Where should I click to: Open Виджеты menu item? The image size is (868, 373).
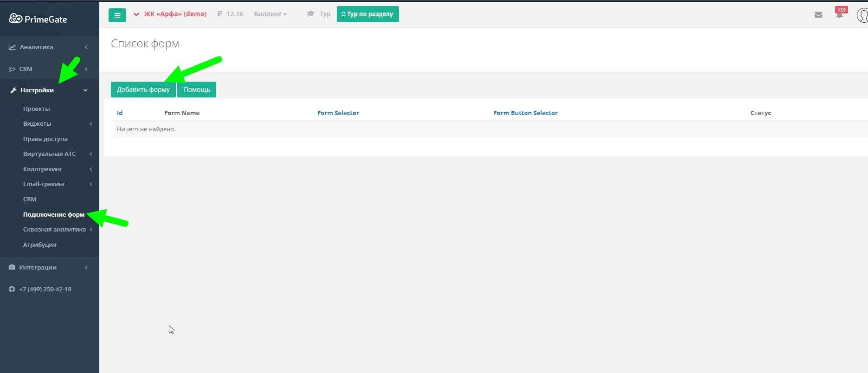coord(37,123)
